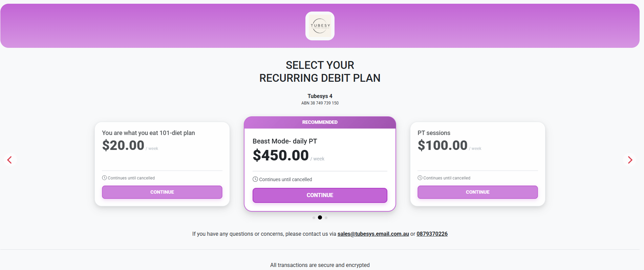Click clock icon on diet plan card

click(104, 178)
